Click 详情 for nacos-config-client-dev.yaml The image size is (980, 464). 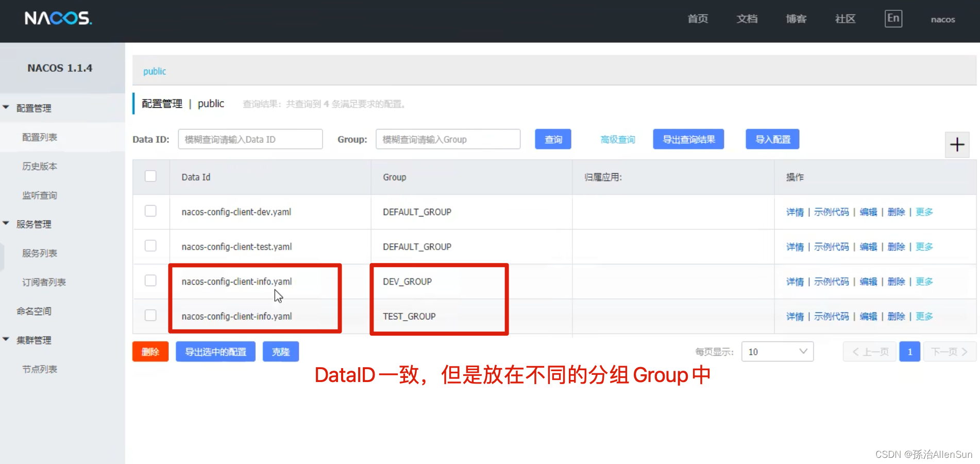(x=795, y=212)
